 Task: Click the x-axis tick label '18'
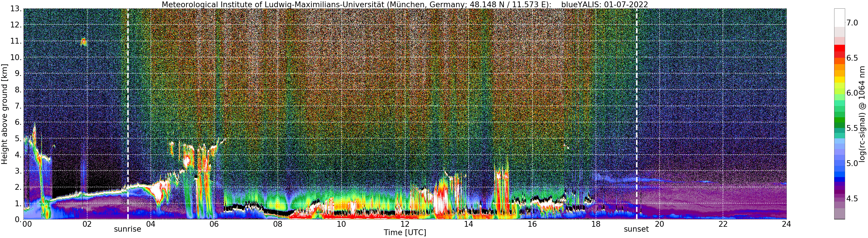[x=596, y=224]
